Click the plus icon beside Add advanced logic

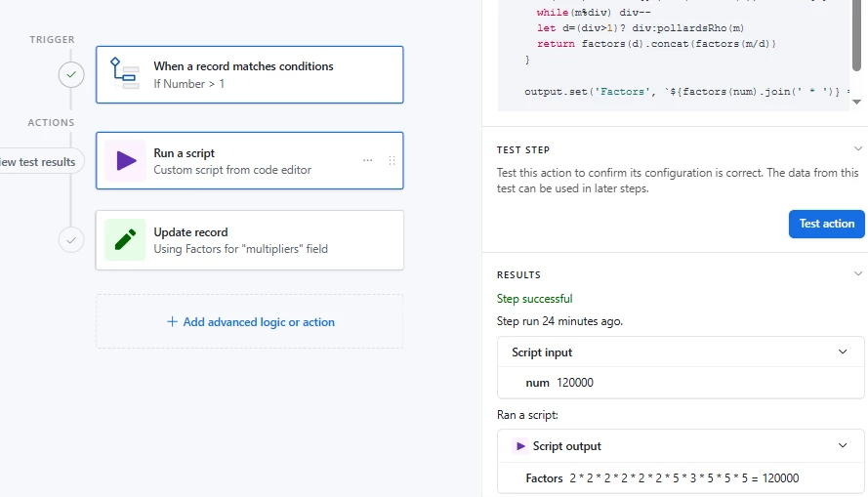(172, 321)
